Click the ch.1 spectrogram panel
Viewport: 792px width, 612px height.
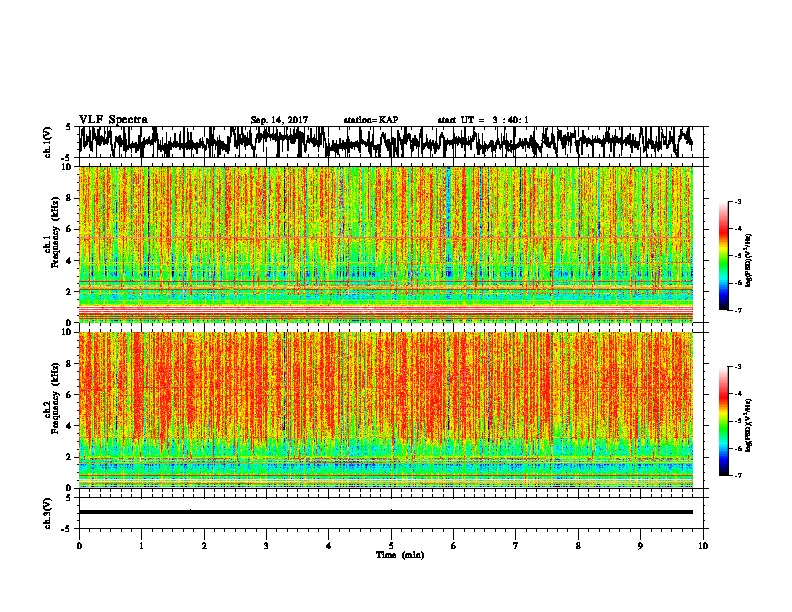386,244
